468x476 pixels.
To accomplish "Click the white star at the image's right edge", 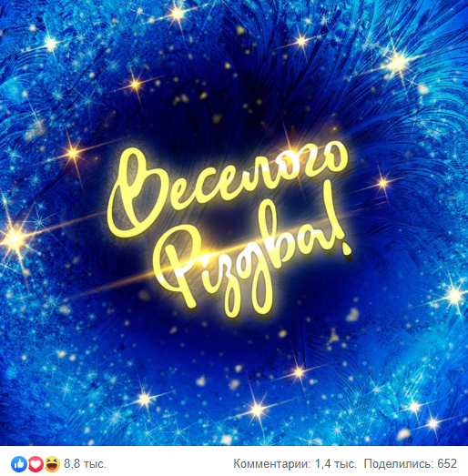I will 454,294.
